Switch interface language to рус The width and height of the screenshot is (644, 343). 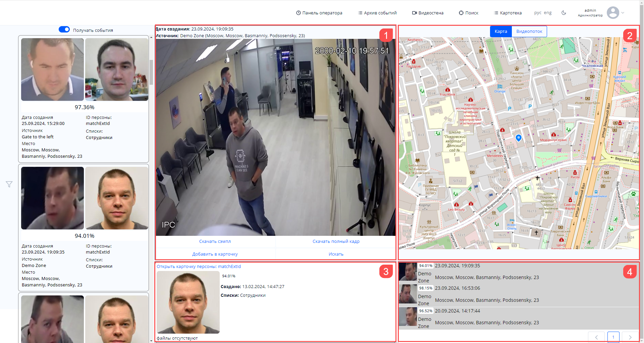[538, 13]
